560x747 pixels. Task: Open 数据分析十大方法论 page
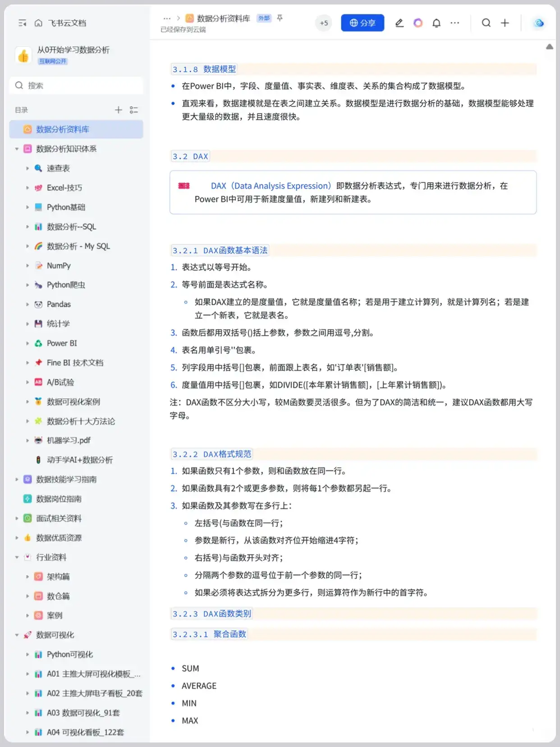[81, 421]
